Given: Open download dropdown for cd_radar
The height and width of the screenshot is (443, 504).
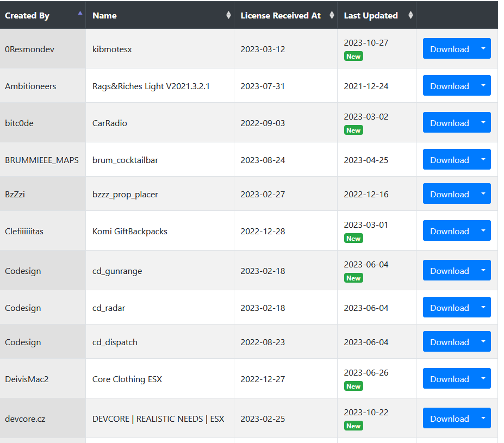Looking at the screenshot, I should [x=483, y=308].
